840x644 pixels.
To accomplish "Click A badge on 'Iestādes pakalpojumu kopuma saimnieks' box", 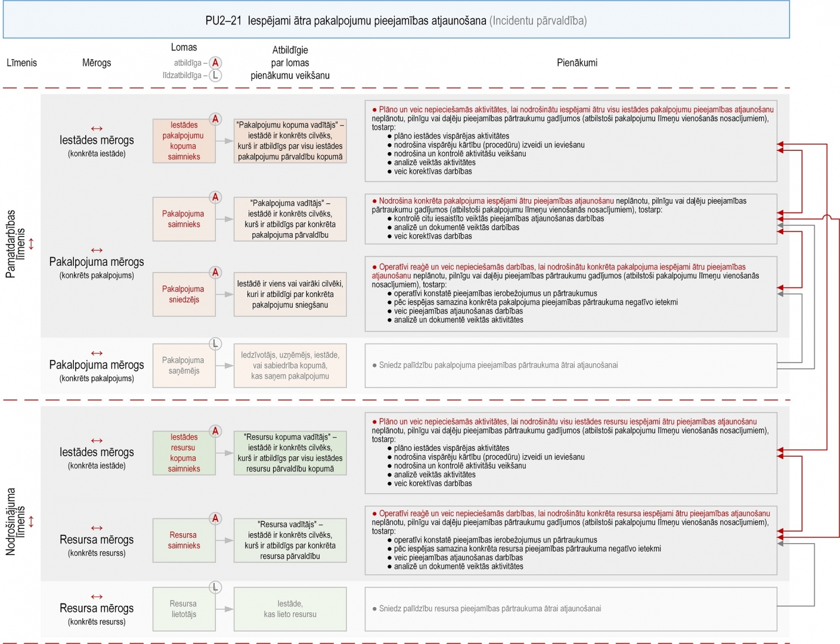I will [x=215, y=119].
